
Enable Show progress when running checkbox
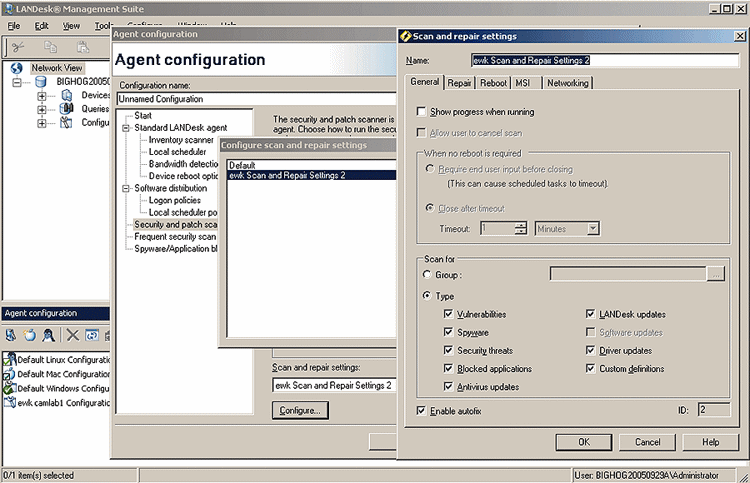pyautogui.click(x=421, y=111)
